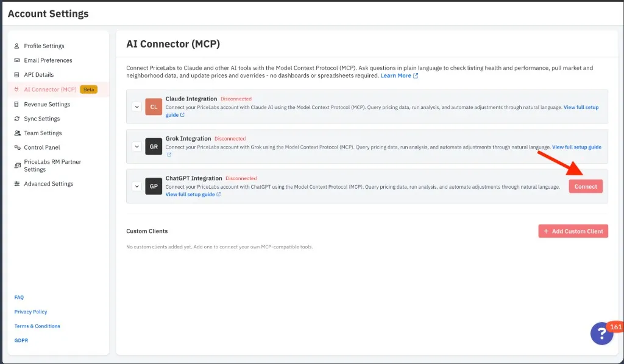
Task: Expand the Claude Integration row chevron
Action: coord(136,107)
